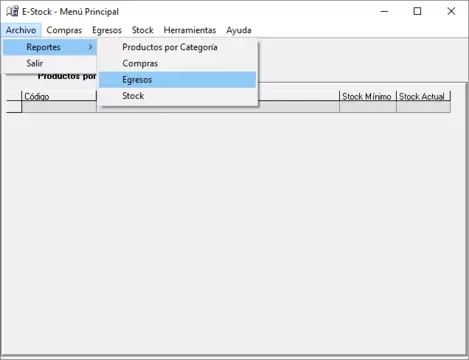Screen dimensions: 469x360
Task: Maximize the E-Stock window
Action: pos(417,11)
